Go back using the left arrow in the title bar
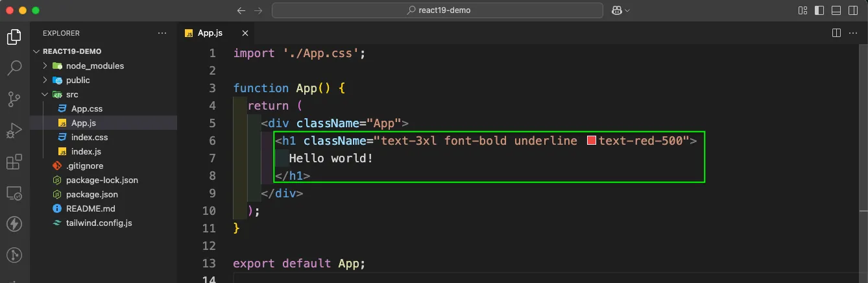 point(241,10)
